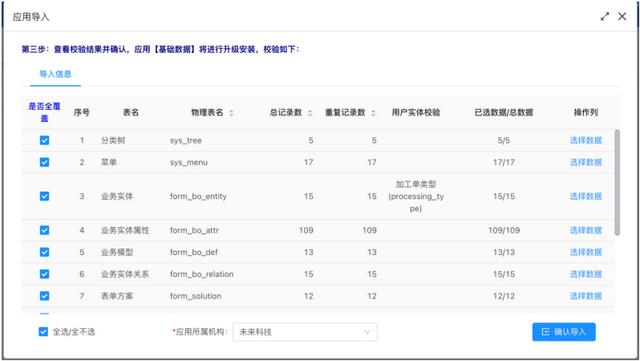Click the 确认导入 button
This screenshot has height=361, width=640.
564,332
